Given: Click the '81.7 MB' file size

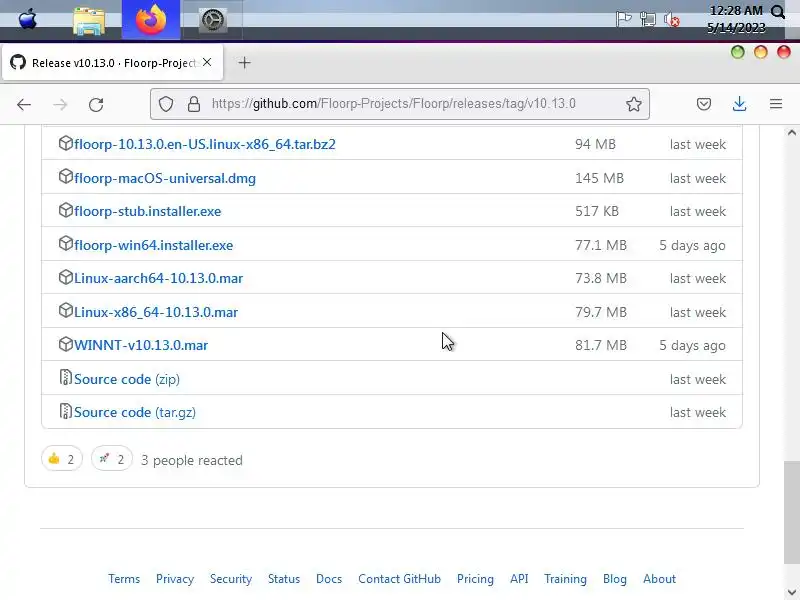Looking at the screenshot, I should coord(601,345).
